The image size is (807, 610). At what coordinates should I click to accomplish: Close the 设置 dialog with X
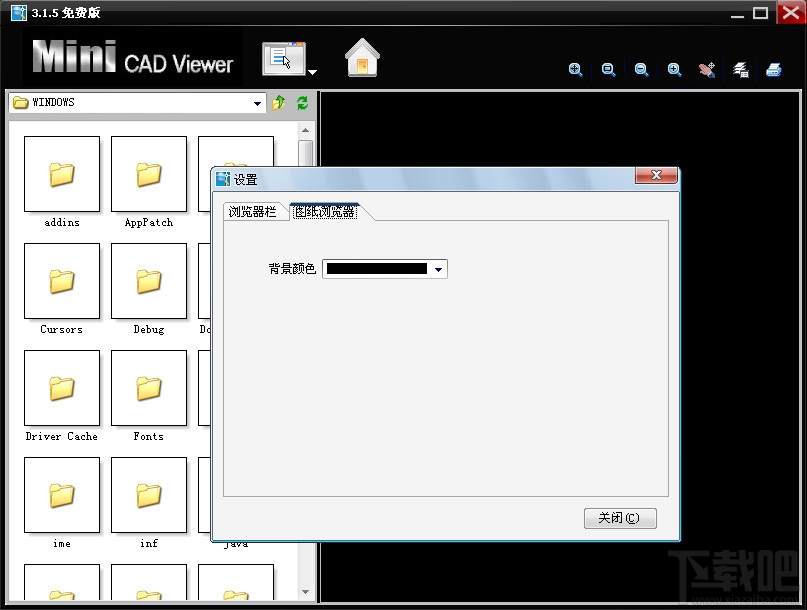656,175
